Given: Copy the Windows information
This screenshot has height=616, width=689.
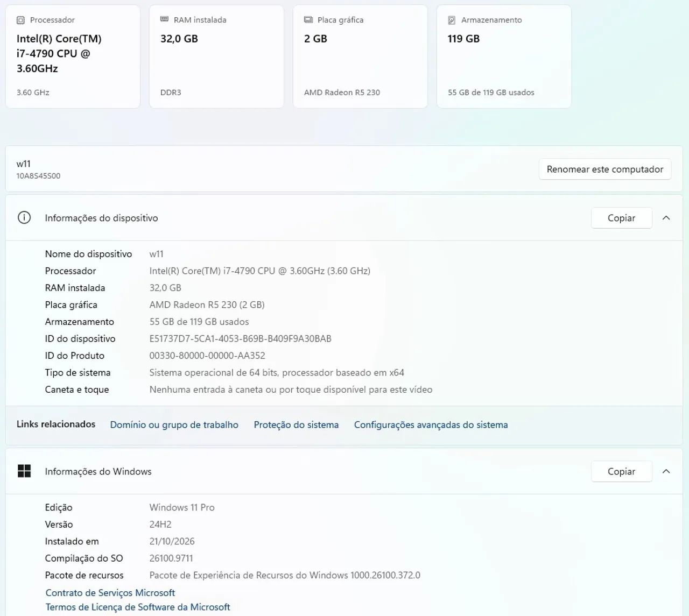Looking at the screenshot, I should 622,471.
